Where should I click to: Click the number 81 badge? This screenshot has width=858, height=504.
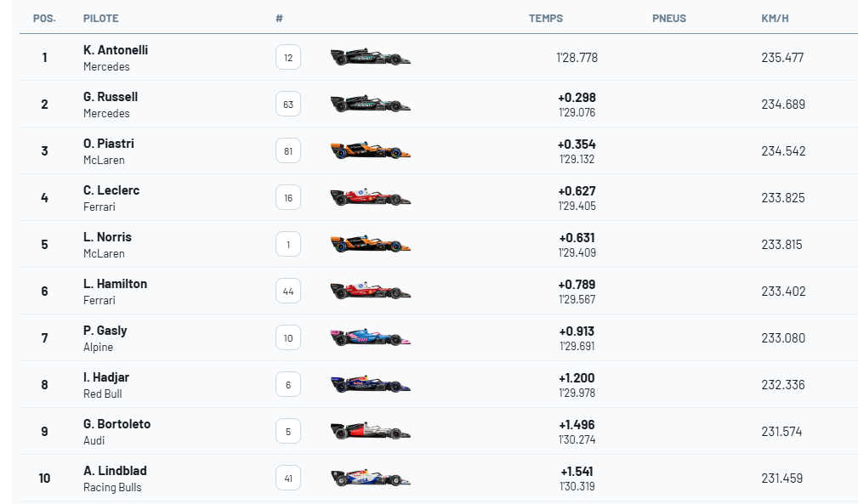click(288, 151)
